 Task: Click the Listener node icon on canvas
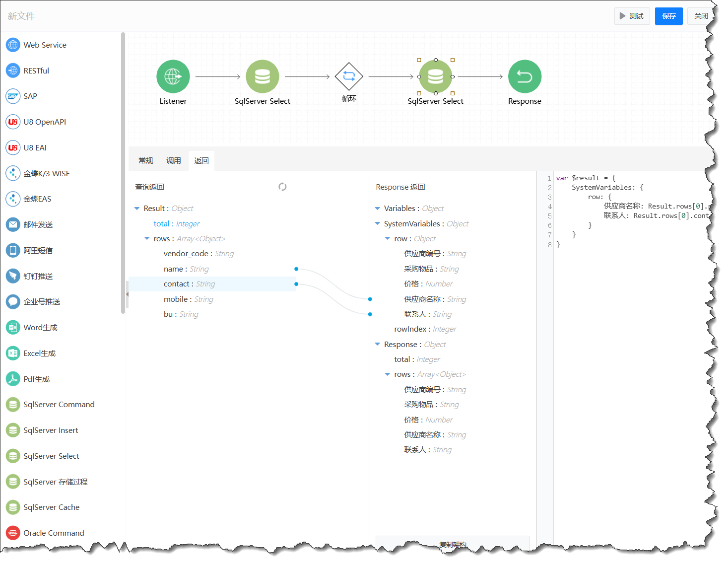point(173,76)
